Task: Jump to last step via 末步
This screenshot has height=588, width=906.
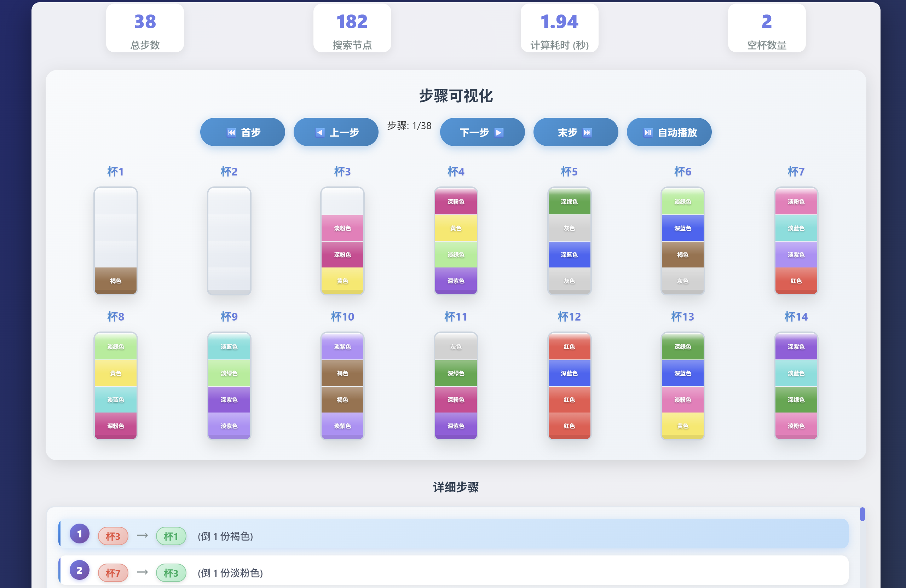Action: click(x=575, y=132)
